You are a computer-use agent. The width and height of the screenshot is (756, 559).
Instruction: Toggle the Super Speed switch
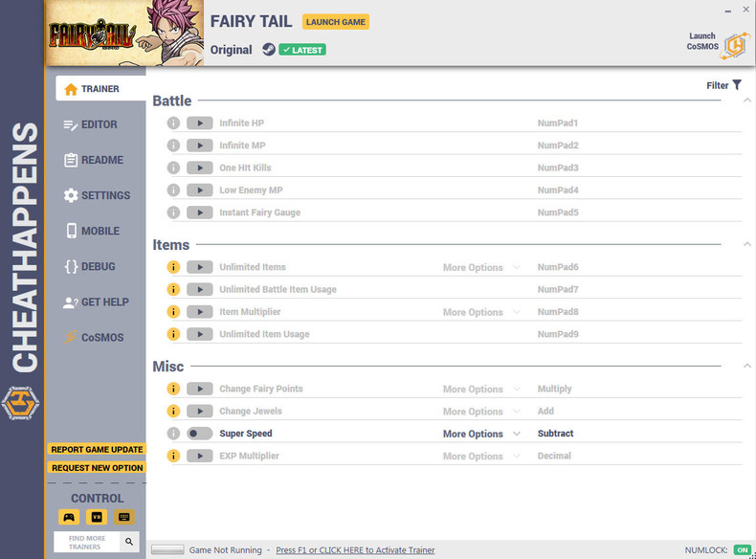[200, 433]
